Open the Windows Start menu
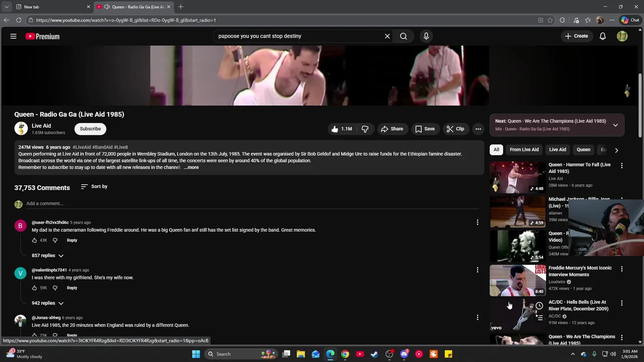The image size is (644, 362). tap(196, 354)
